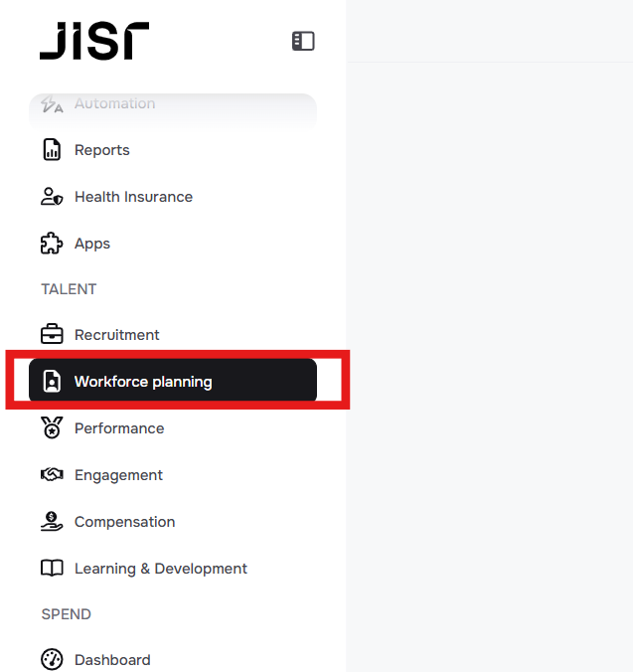Select the Performance medal icon
The image size is (633, 672).
[x=52, y=427]
